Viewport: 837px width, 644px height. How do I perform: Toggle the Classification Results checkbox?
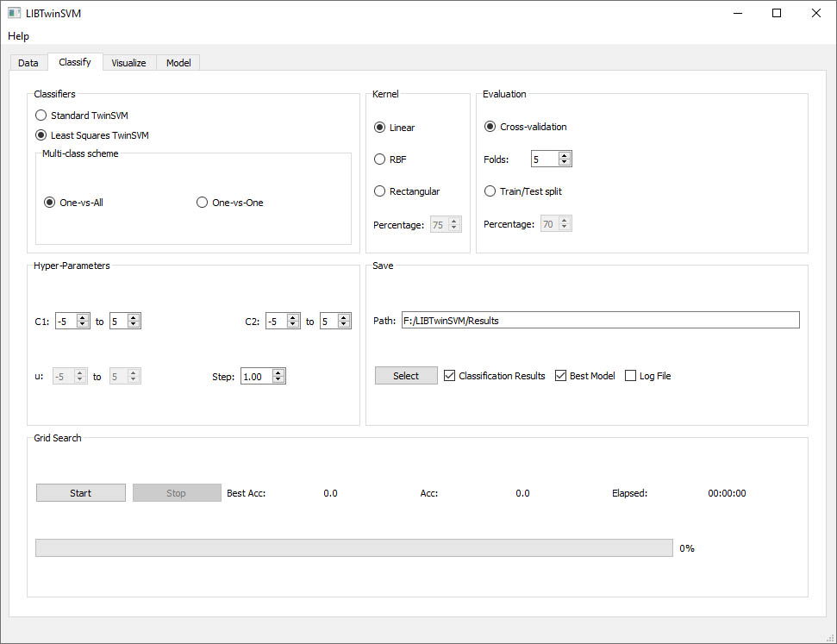pos(494,375)
